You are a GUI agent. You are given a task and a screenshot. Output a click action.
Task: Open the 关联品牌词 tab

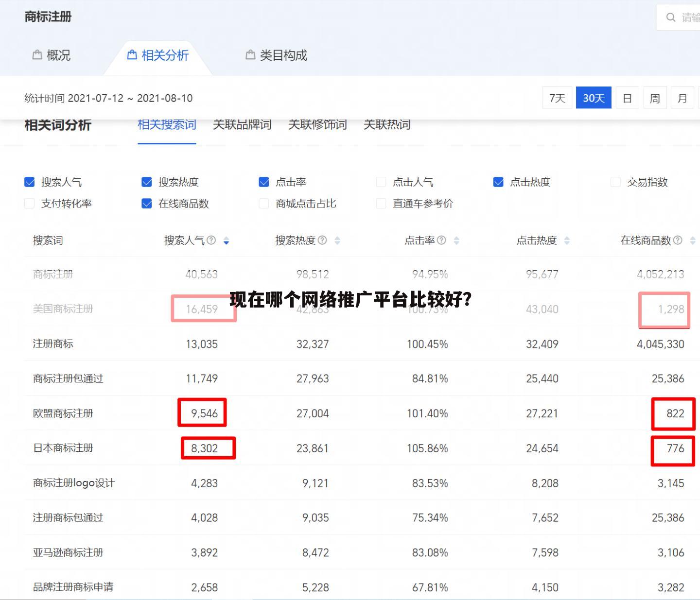243,125
